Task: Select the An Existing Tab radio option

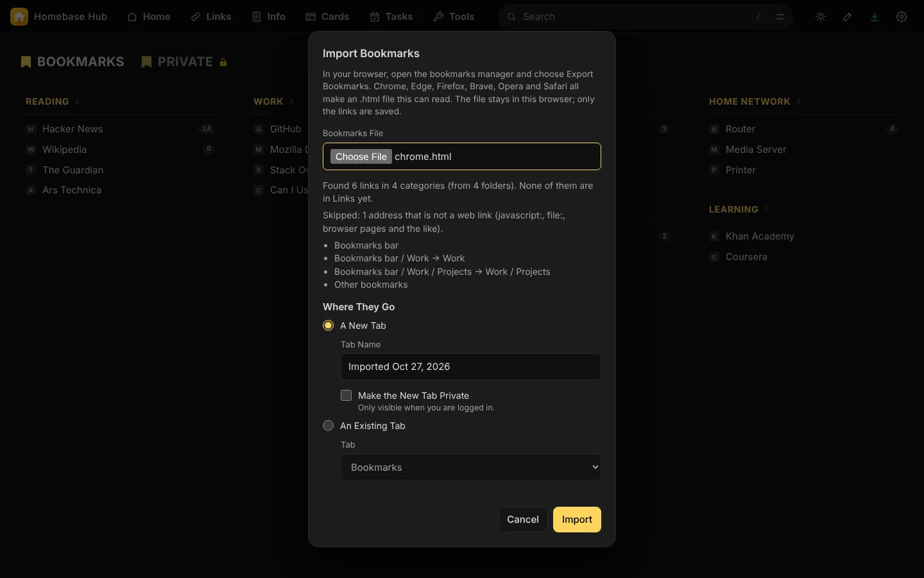Action: point(329,426)
